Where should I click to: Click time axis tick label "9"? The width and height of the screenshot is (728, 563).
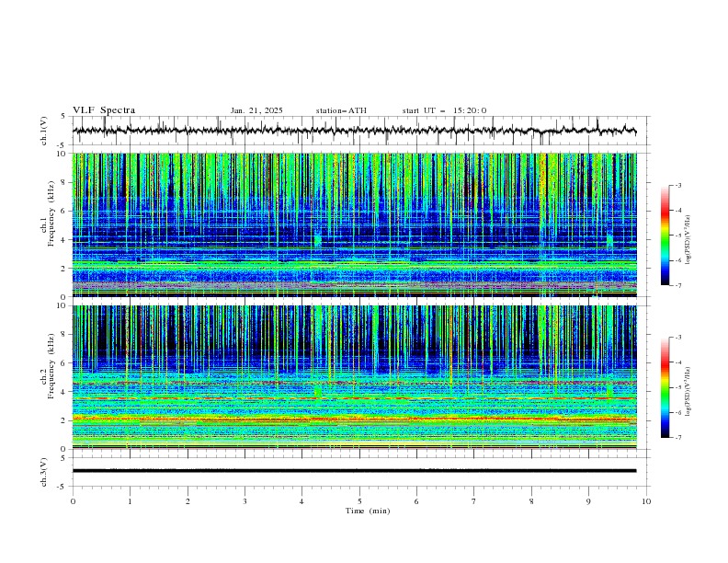tap(588, 501)
